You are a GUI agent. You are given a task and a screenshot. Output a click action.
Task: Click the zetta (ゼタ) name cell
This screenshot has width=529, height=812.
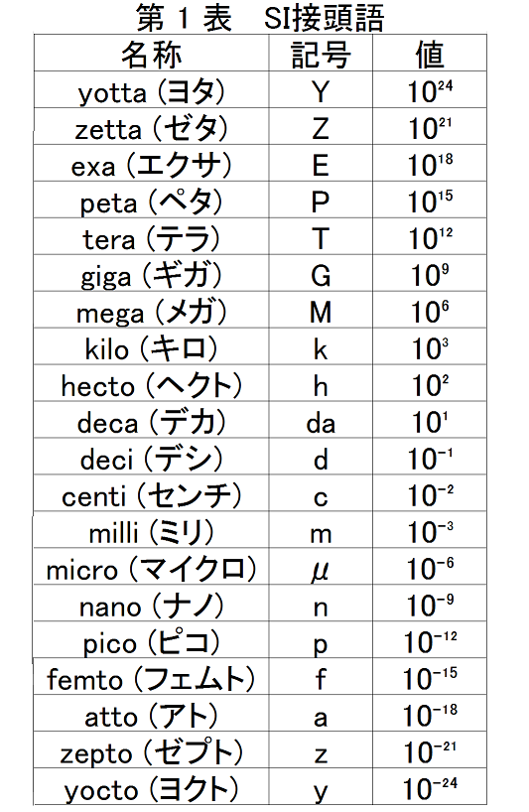pyautogui.click(x=151, y=126)
